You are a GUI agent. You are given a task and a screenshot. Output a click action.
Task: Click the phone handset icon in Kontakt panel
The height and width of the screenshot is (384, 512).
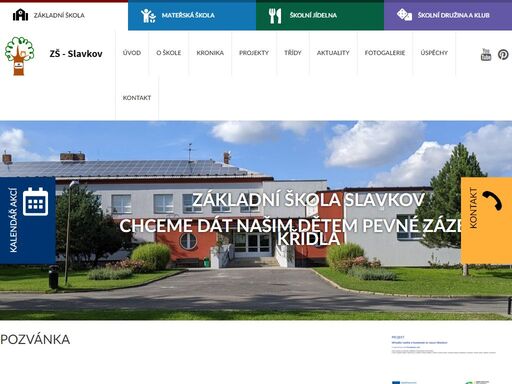(492, 200)
